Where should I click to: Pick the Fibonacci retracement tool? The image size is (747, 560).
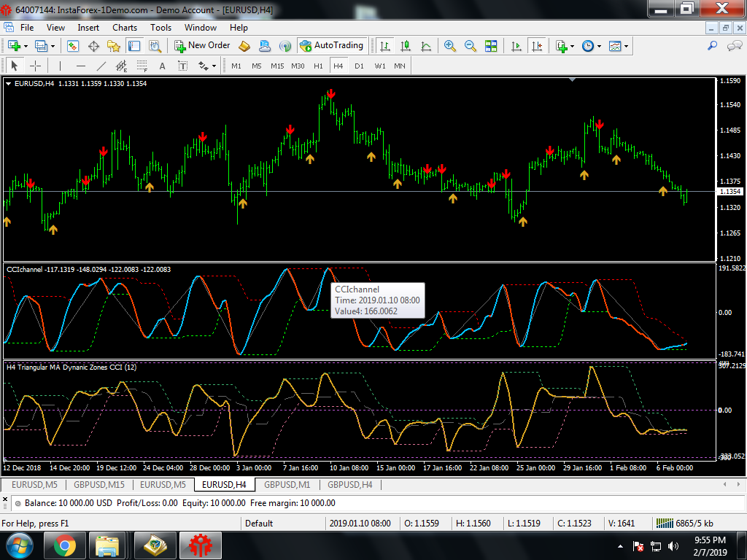(x=142, y=66)
